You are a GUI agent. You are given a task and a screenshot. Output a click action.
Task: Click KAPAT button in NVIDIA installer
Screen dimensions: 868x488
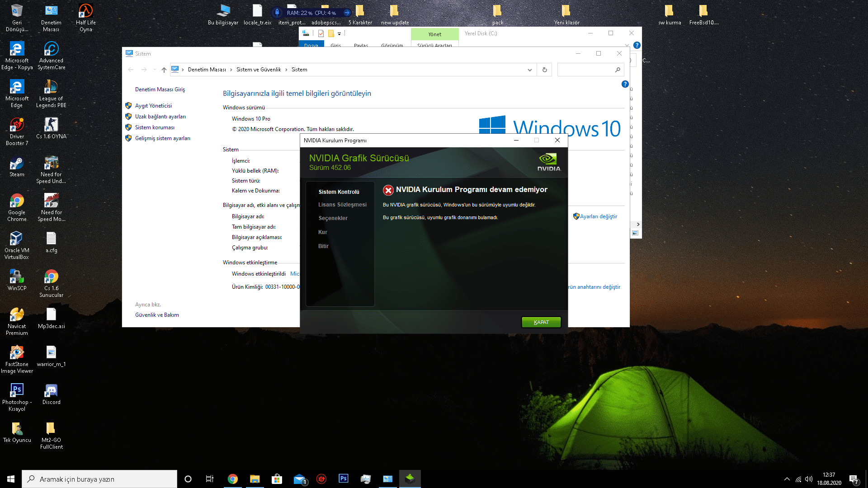(x=541, y=322)
